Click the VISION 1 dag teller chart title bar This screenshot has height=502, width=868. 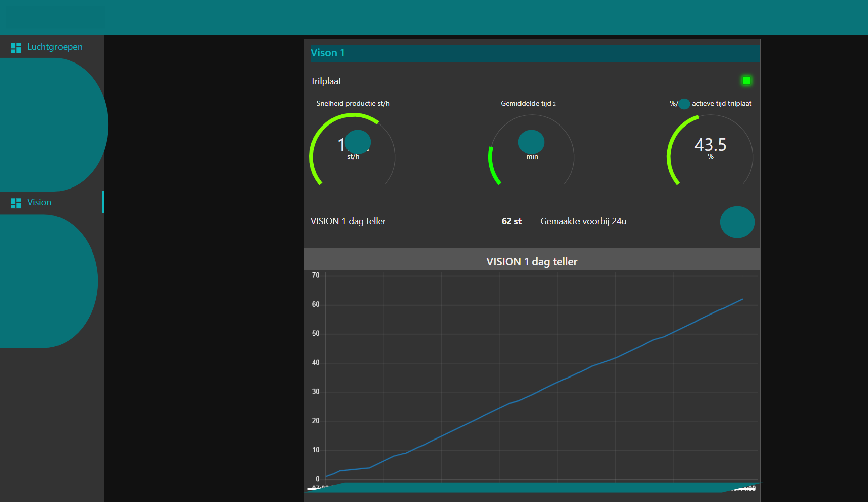coord(532,261)
